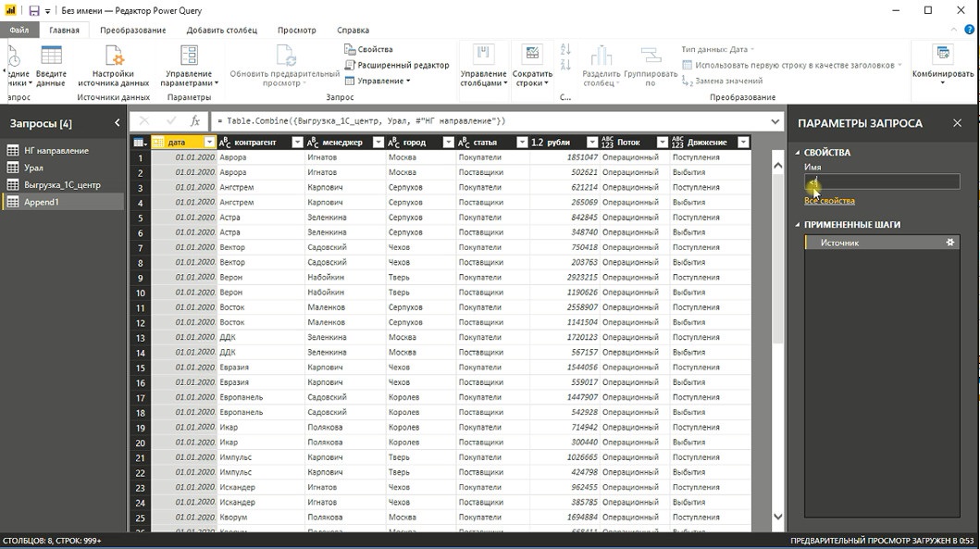This screenshot has width=980, height=549.
Task: Open the Движение column filter dropdown
Action: (743, 143)
